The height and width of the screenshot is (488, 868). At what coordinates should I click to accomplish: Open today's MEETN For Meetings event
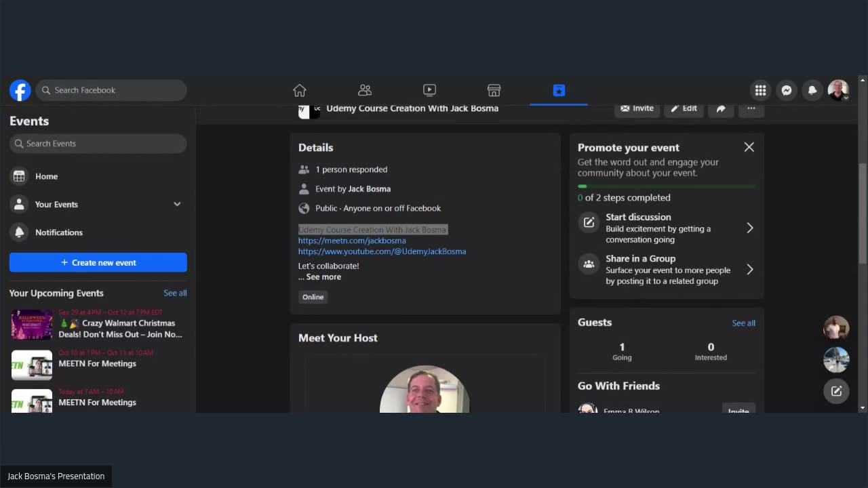98,401
